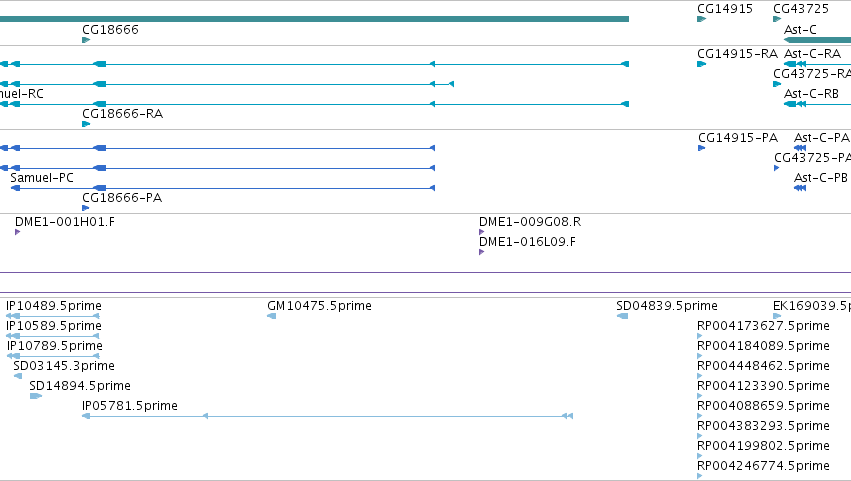Viewport: 851px width, 481px height.
Task: Click the CG43725 gene arrow glyph
Action: coord(777,19)
